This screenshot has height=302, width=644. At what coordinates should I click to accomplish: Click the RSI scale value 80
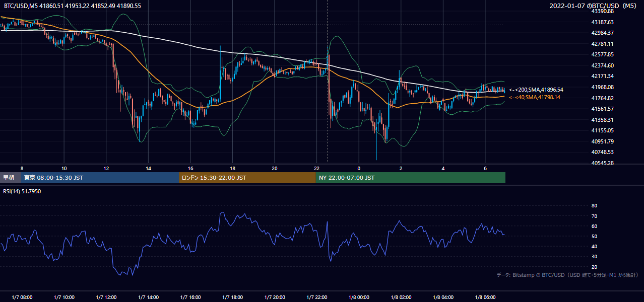(594, 206)
